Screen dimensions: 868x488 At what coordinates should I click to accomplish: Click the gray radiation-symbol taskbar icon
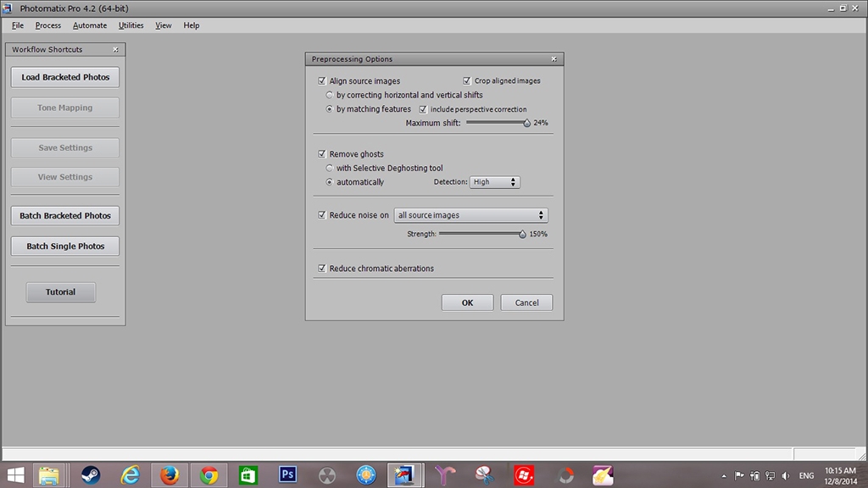[327, 475]
